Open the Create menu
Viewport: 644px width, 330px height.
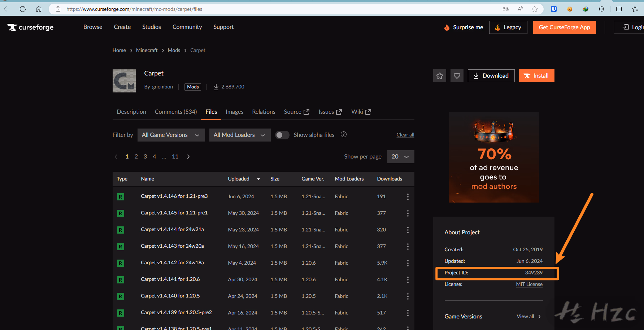[122, 27]
